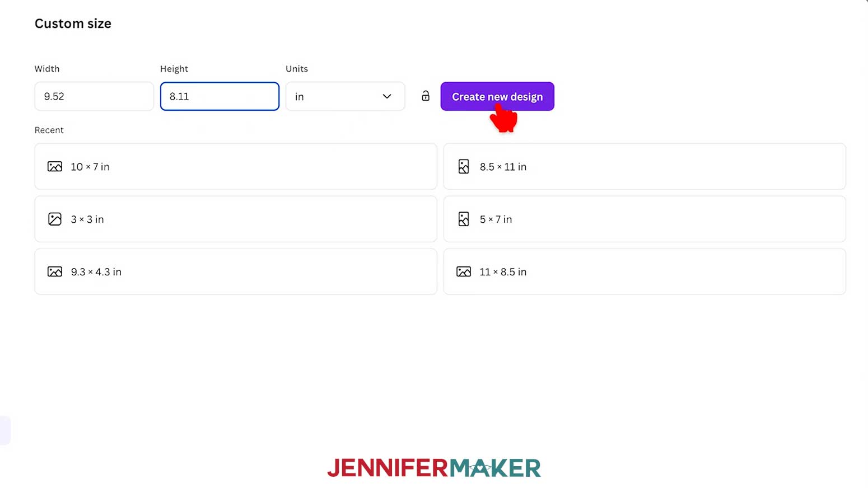Click the Height input field showing 8.11
This screenshot has height=488, width=868.
[220, 96]
